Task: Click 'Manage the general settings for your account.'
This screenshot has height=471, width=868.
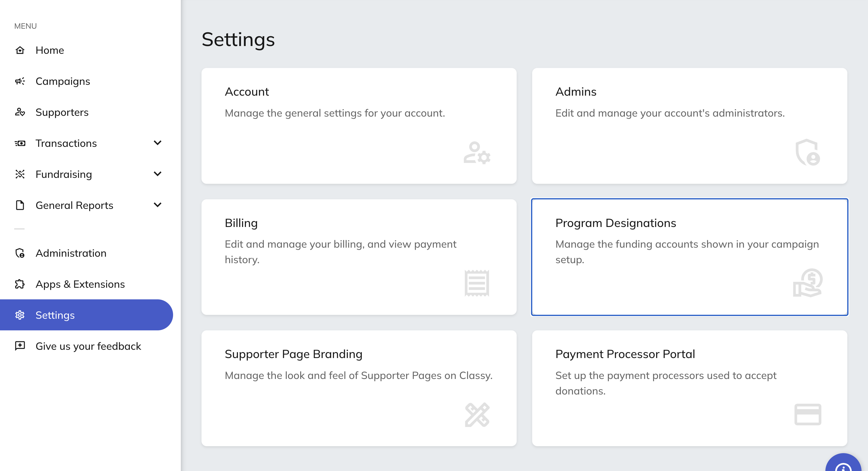Action: tap(335, 113)
